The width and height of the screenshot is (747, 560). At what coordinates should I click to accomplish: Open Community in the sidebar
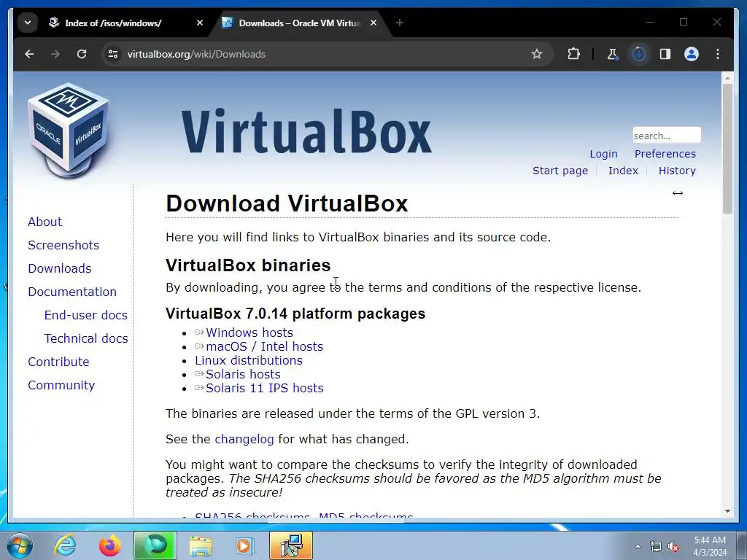coord(61,385)
